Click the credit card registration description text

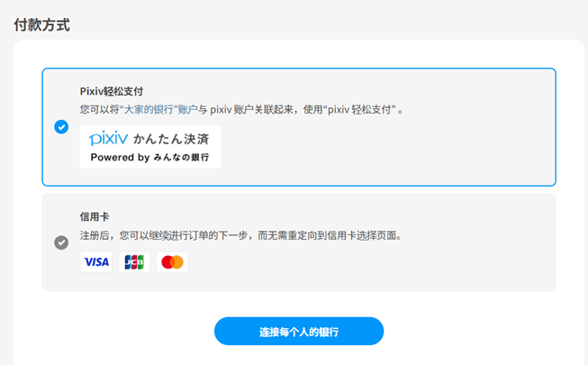240,236
